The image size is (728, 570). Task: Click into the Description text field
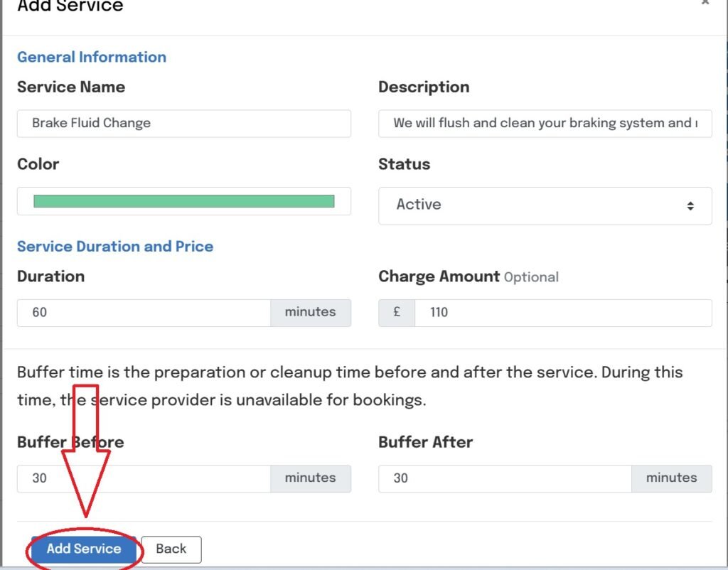545,123
